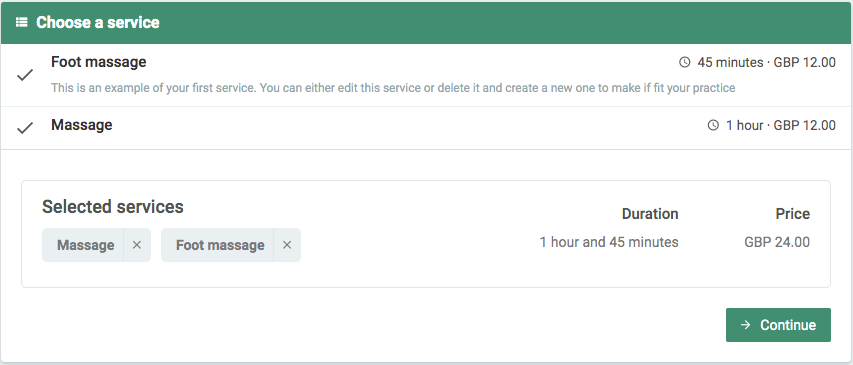
Task: Click the 1 hour and 45 minutes total
Action: pyautogui.click(x=609, y=242)
